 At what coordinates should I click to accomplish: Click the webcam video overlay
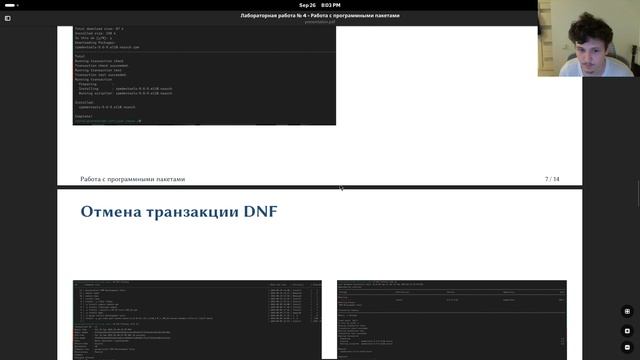(589, 38)
